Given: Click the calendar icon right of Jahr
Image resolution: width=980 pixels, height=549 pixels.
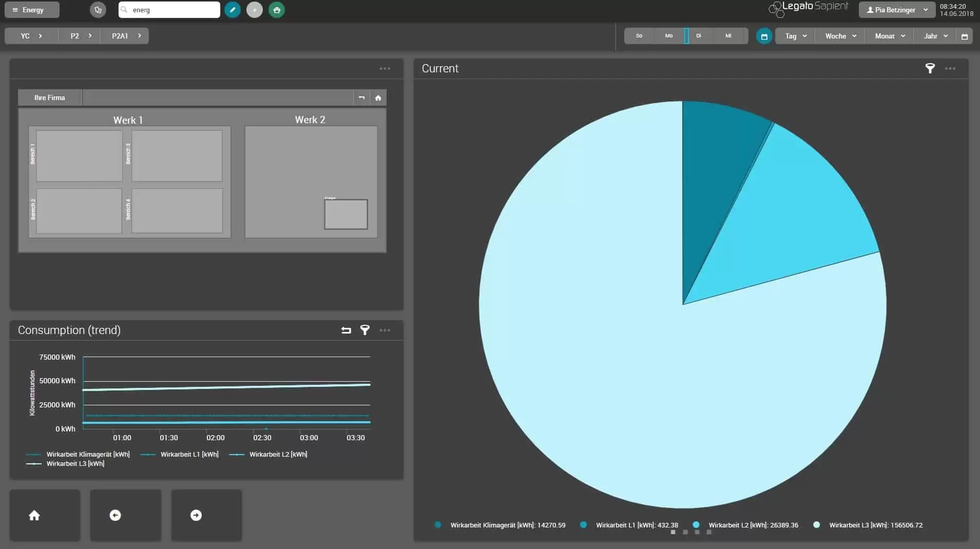Looking at the screenshot, I should (965, 36).
